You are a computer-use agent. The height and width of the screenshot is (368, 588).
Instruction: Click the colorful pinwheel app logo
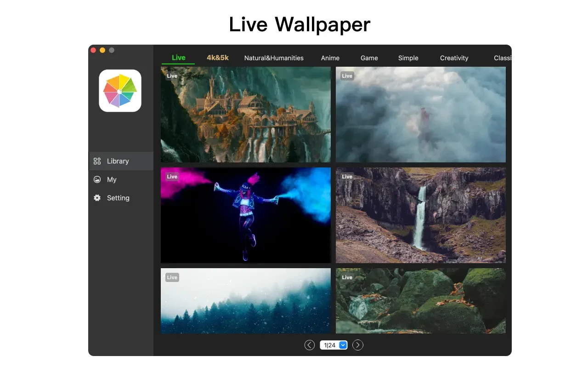120,91
